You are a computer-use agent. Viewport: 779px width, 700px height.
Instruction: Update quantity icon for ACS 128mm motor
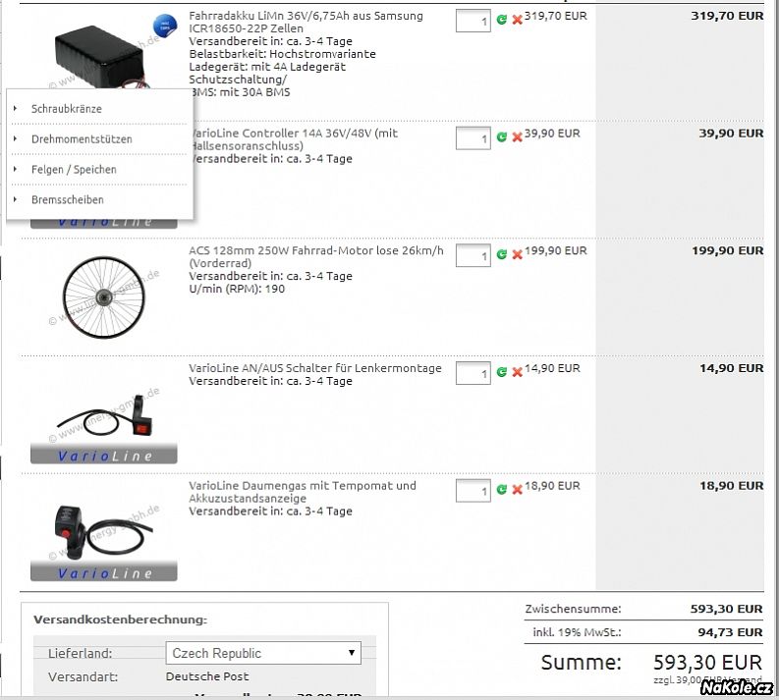[x=502, y=255]
